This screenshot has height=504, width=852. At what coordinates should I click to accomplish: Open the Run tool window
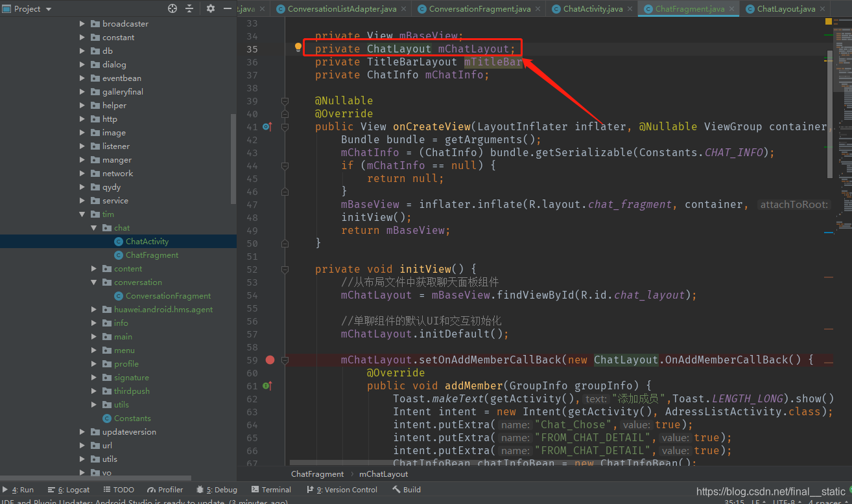(x=18, y=490)
